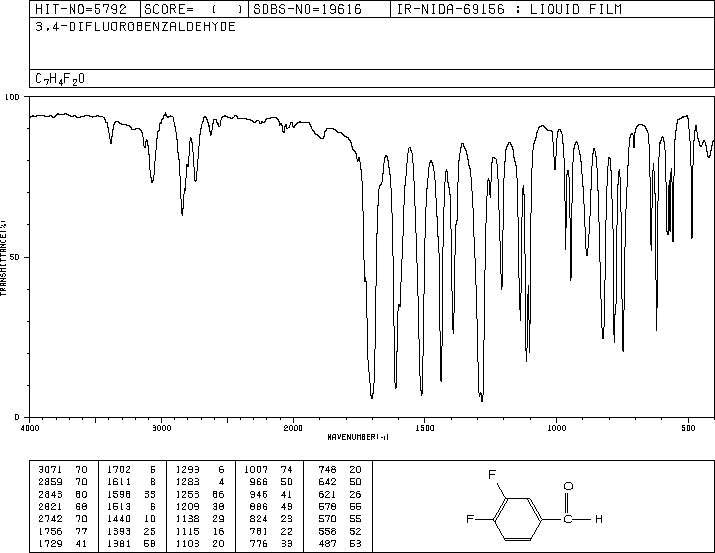Click peak table entry 748
Image resolution: width=715 pixels, height=553 pixels.
point(327,470)
